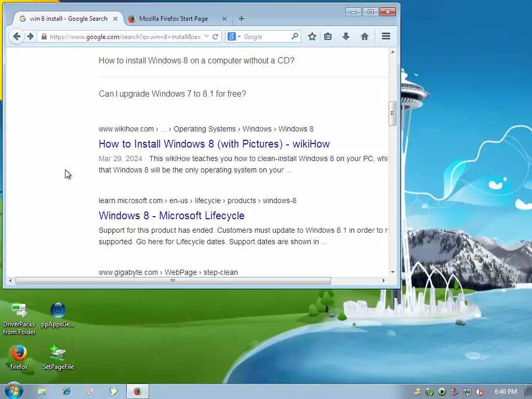
Task: Close the Mozilla Firefox Start Page tab
Action: (x=224, y=19)
